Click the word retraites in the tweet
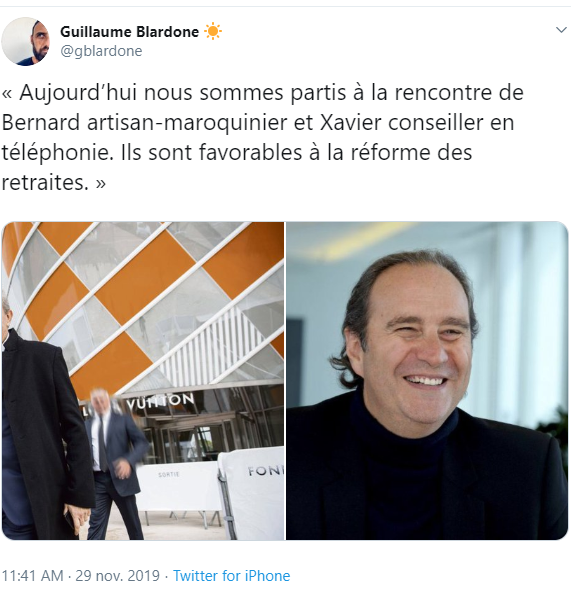Screen dimensions: 571x590 [45, 182]
